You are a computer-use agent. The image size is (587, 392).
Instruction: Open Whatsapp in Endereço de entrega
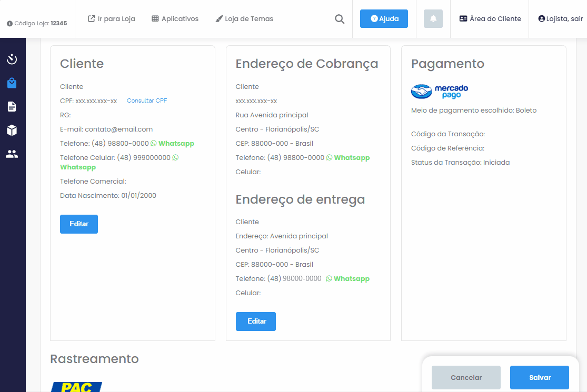coord(347,279)
